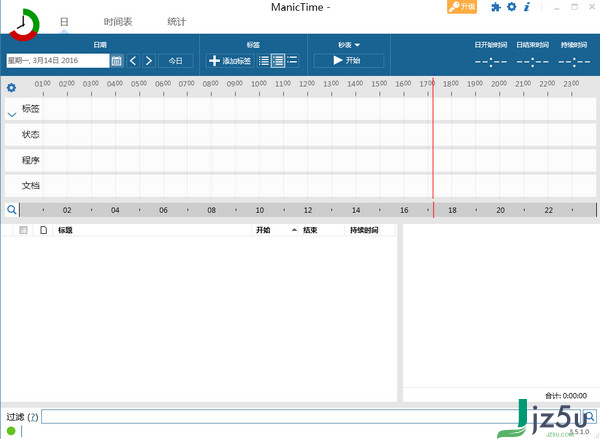Click the document icon column header
Image resolution: width=600 pixels, height=439 pixels.
[44, 230]
